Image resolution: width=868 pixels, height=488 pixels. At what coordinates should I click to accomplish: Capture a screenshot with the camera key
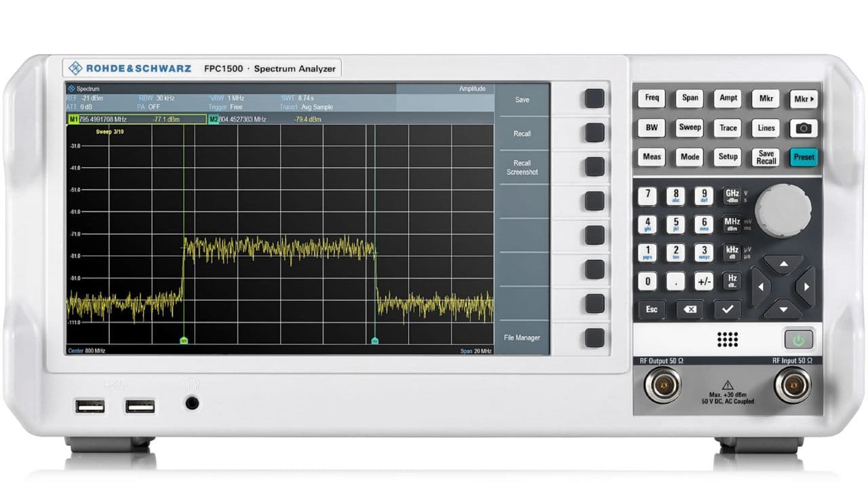click(x=804, y=128)
